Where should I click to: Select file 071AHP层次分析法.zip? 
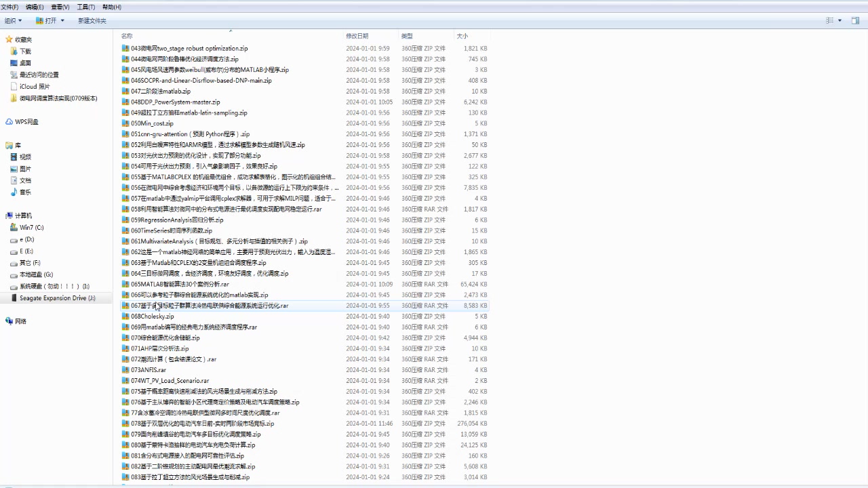click(x=160, y=348)
